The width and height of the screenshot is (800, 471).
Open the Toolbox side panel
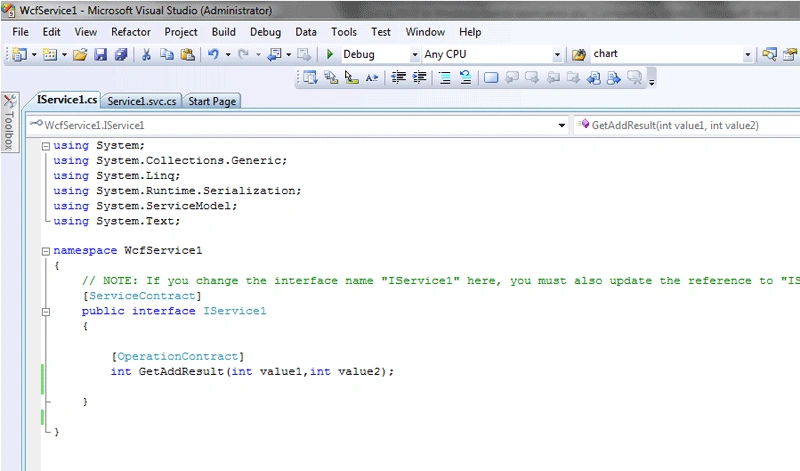pos(9,122)
